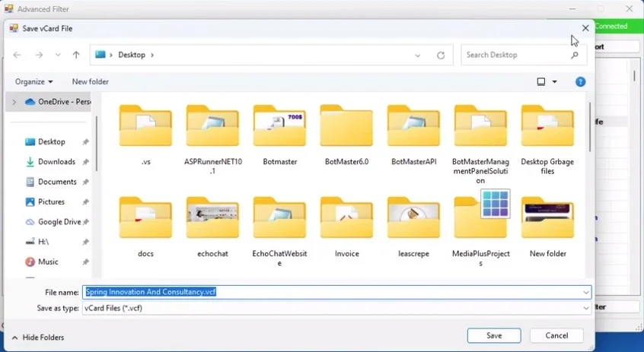Click the search magnifier icon
644x352 pixels.
(x=575, y=55)
